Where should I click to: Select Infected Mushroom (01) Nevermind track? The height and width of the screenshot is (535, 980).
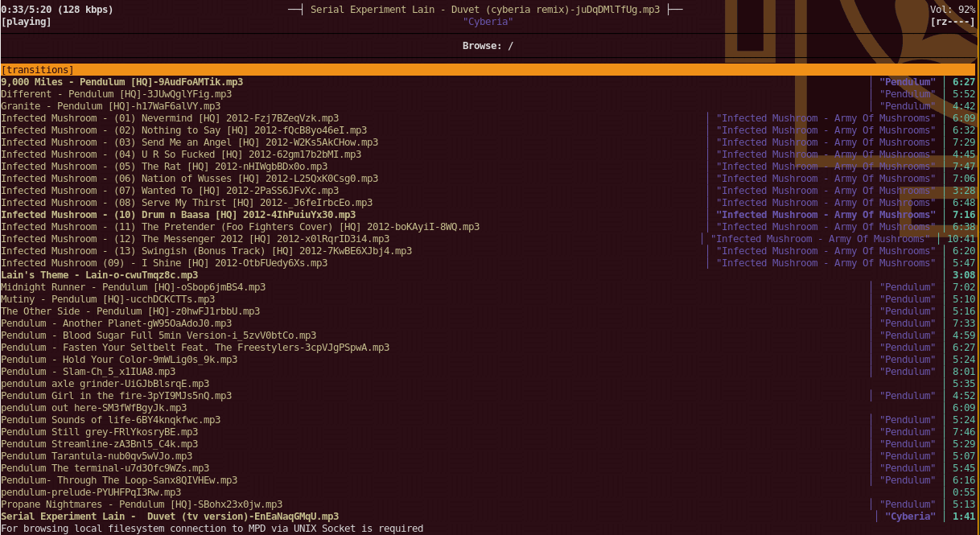click(488, 118)
